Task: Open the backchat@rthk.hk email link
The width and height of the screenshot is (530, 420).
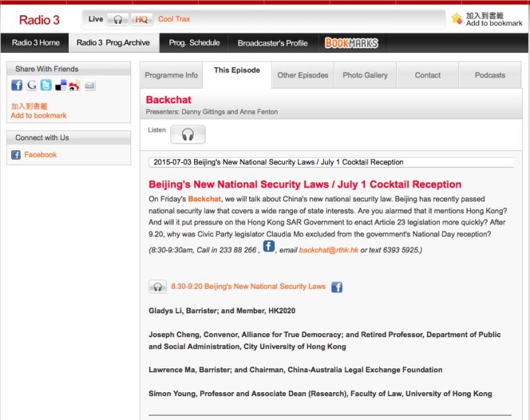Action: (x=328, y=250)
